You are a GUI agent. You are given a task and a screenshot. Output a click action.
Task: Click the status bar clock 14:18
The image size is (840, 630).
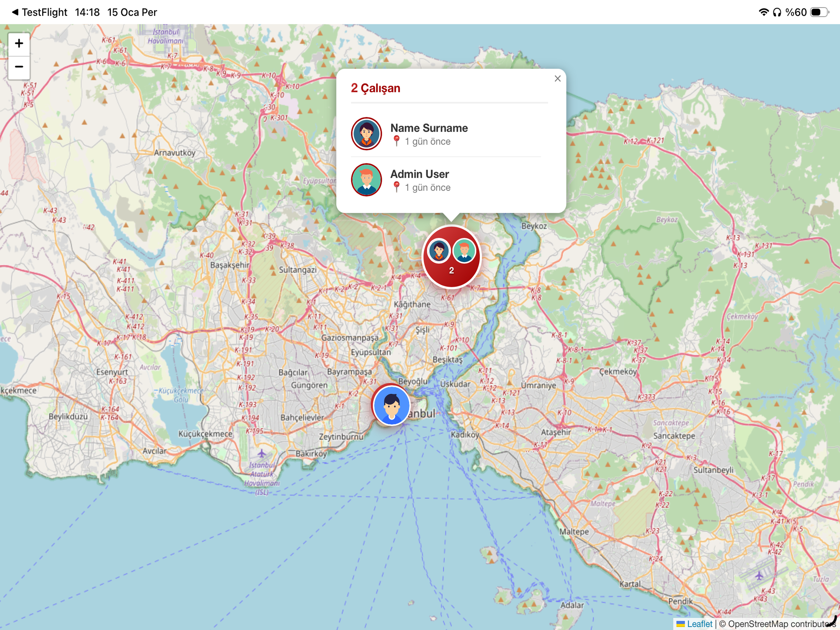point(87,12)
